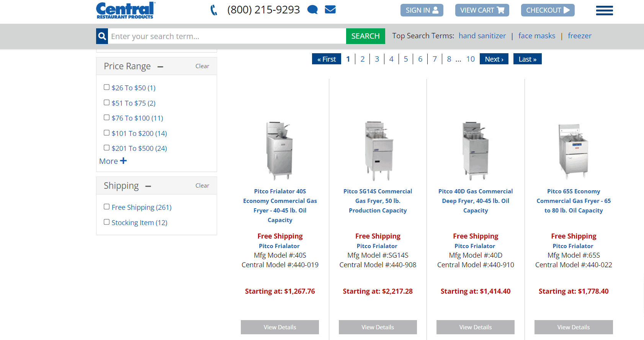Open the face masks search term
The width and height of the screenshot is (644, 340).
(536, 36)
